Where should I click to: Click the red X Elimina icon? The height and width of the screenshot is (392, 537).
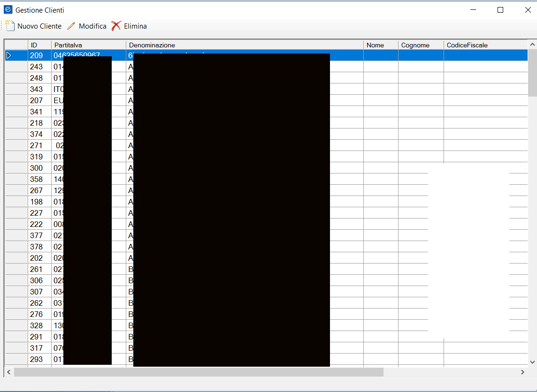[x=116, y=26]
